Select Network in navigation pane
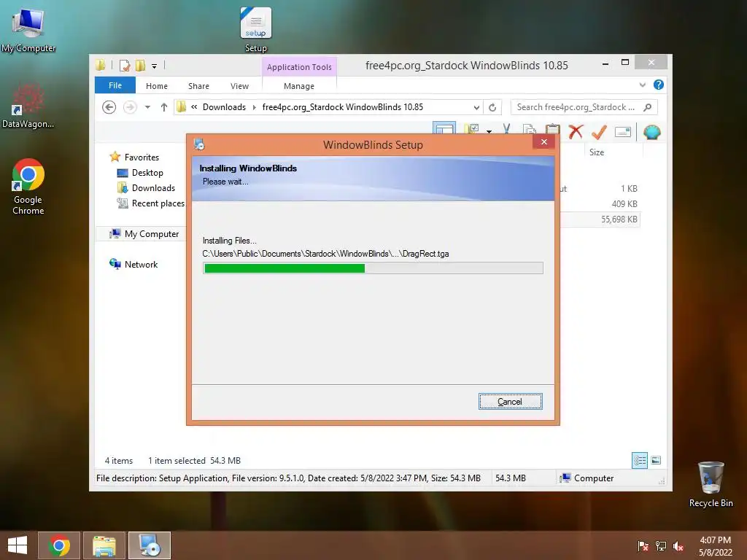747x560 pixels. pos(141,264)
